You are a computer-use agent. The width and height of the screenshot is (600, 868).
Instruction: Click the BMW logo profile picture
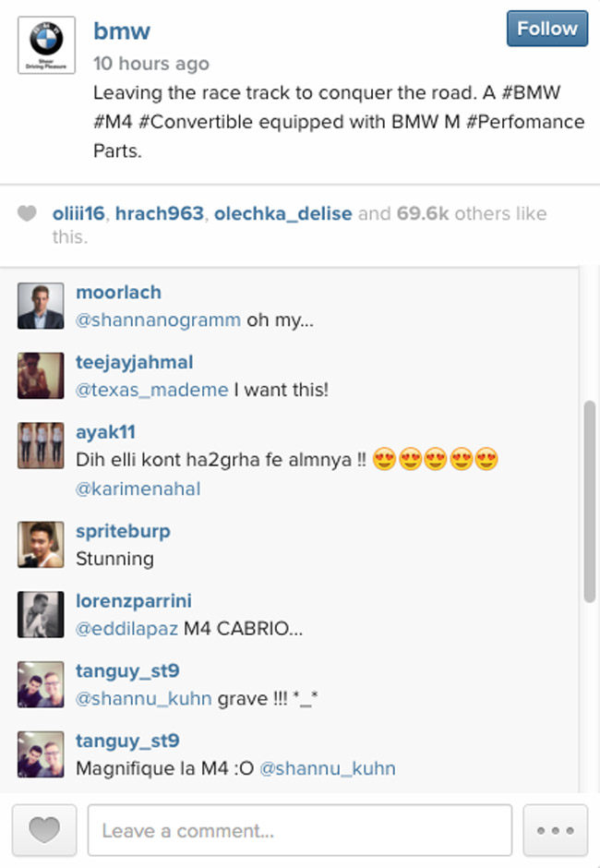[46, 45]
